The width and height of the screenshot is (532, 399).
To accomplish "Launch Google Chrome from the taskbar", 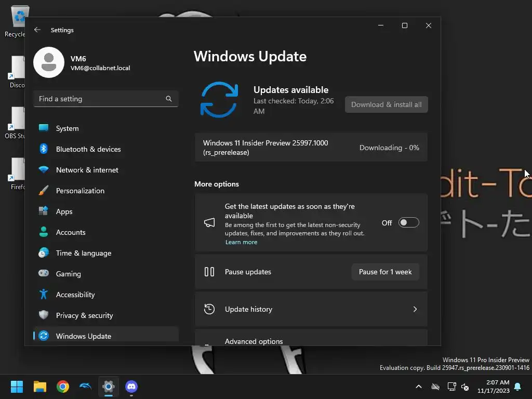I will pos(63,387).
